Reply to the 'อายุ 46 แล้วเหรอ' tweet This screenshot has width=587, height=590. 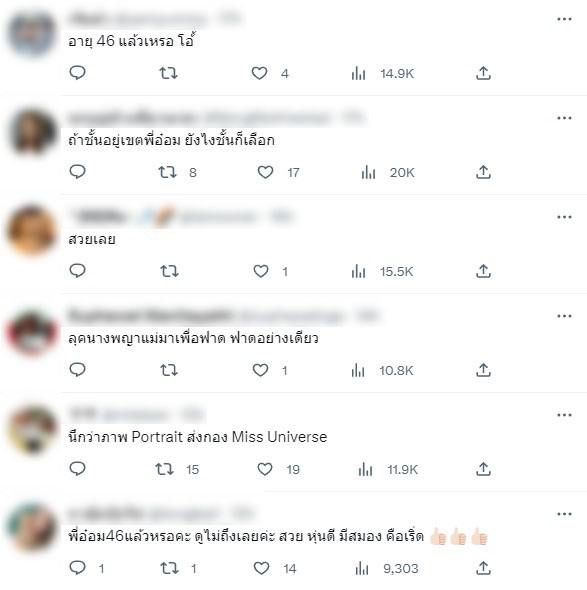point(78,73)
